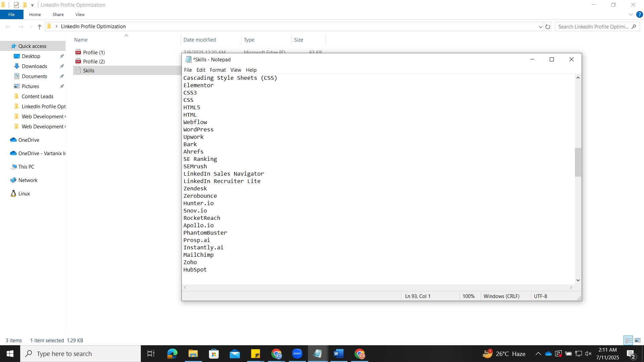
Task: Expand the Explorer ribbon chevron
Action: tap(631, 14)
